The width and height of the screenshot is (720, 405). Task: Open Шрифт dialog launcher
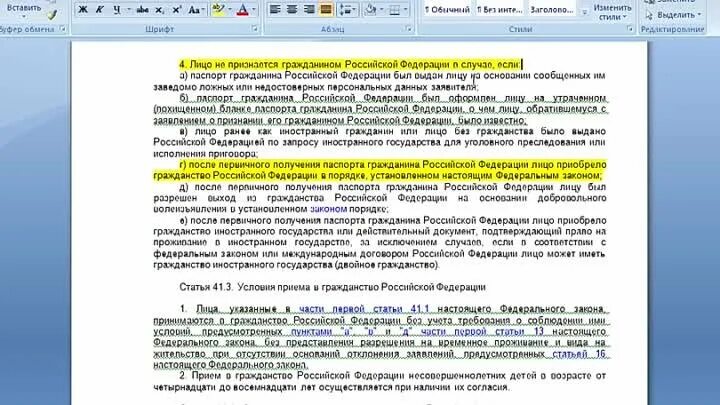(x=254, y=29)
